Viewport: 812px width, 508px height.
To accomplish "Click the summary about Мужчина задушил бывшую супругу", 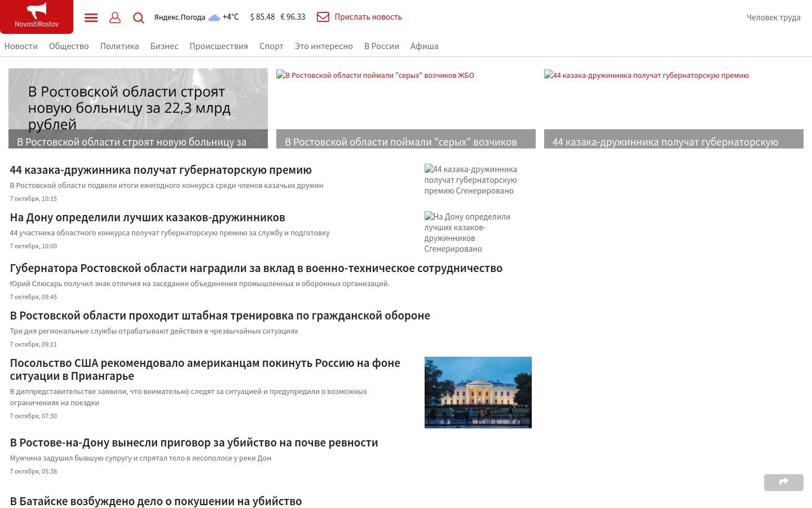I will pyautogui.click(x=140, y=458).
